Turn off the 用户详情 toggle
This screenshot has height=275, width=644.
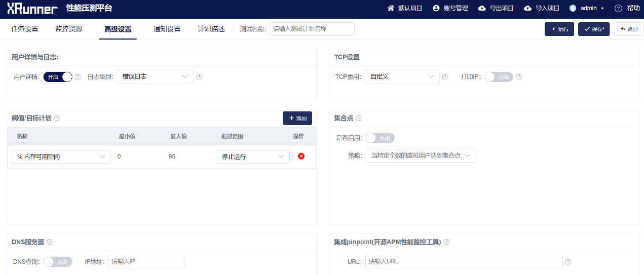pos(58,77)
